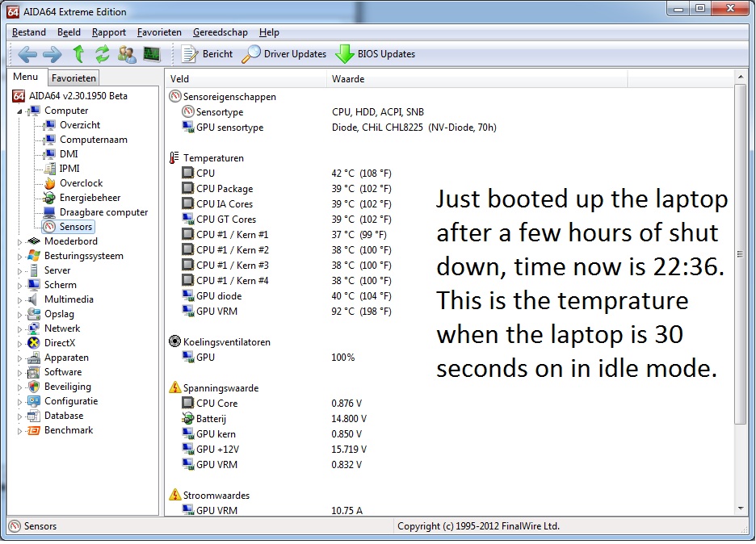Screen dimensions: 756x544
Task: Click the Energiebeheer power icon
Action: [49, 198]
